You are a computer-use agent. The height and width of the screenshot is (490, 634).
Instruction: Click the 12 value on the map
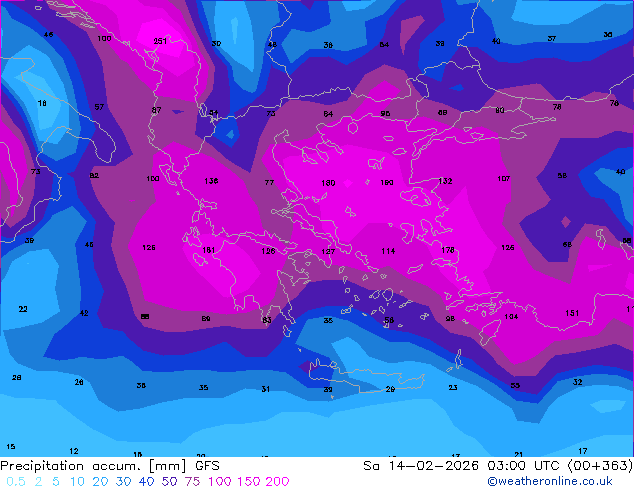[x=74, y=451]
